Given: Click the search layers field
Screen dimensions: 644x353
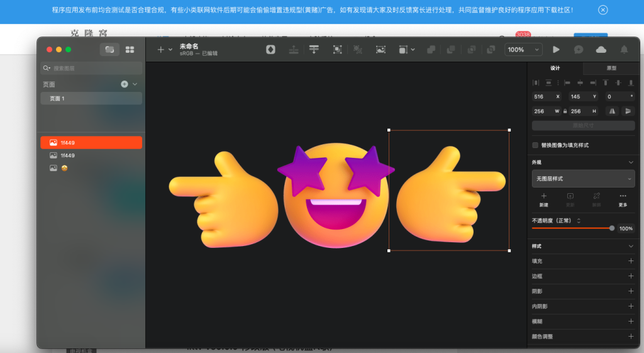Looking at the screenshot, I should point(91,68).
